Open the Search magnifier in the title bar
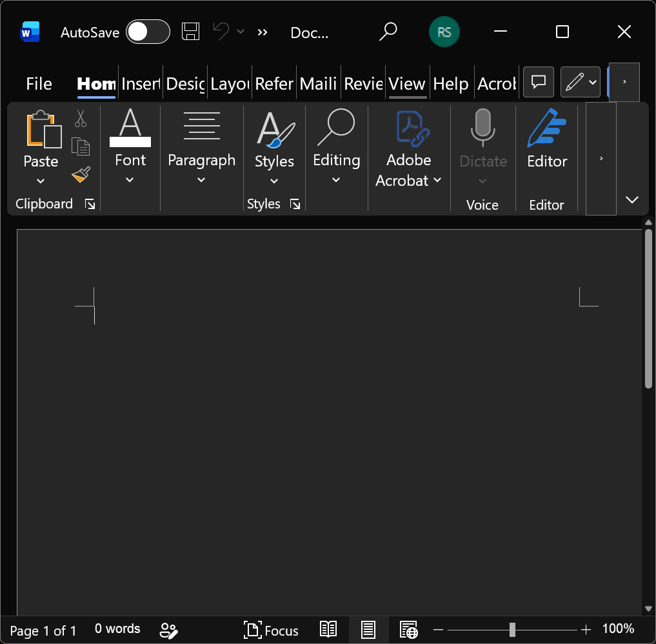 pyautogui.click(x=388, y=32)
